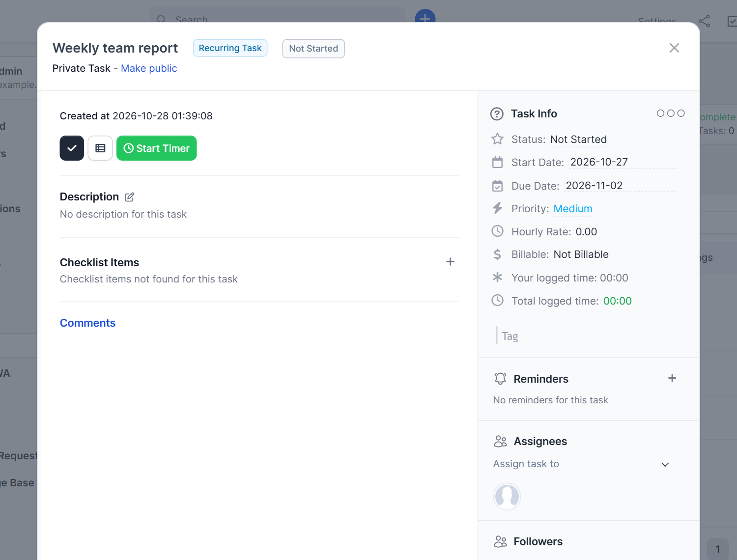Click the assignee avatar placeholder
Screen dimensions: 737x560
point(507,497)
